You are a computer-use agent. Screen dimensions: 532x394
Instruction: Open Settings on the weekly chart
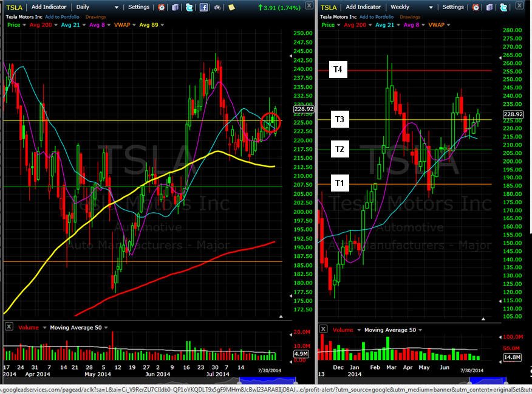[453, 7]
